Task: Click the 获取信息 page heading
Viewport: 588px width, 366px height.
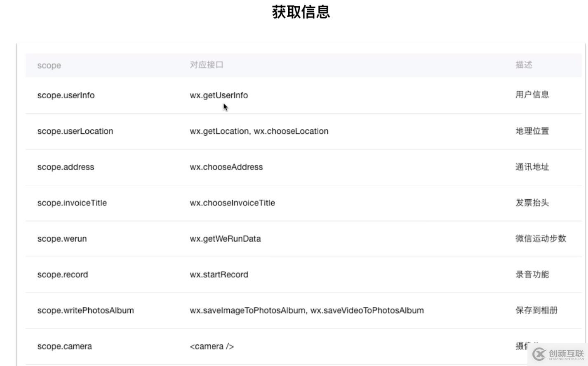Action: pyautogui.click(x=301, y=12)
